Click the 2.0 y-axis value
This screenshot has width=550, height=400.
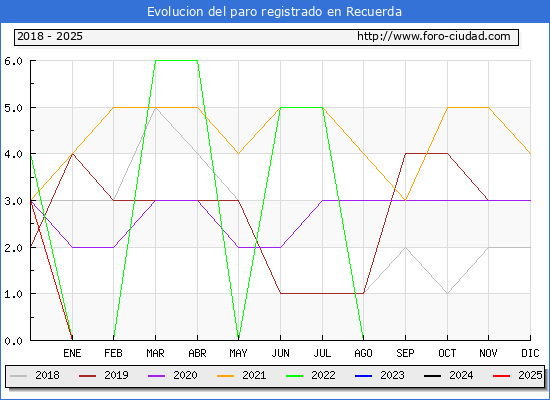(13, 248)
